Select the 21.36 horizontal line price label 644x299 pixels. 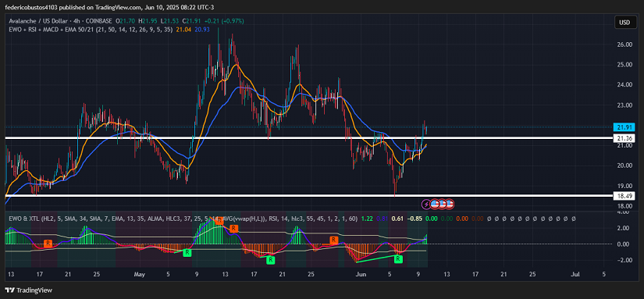point(624,138)
